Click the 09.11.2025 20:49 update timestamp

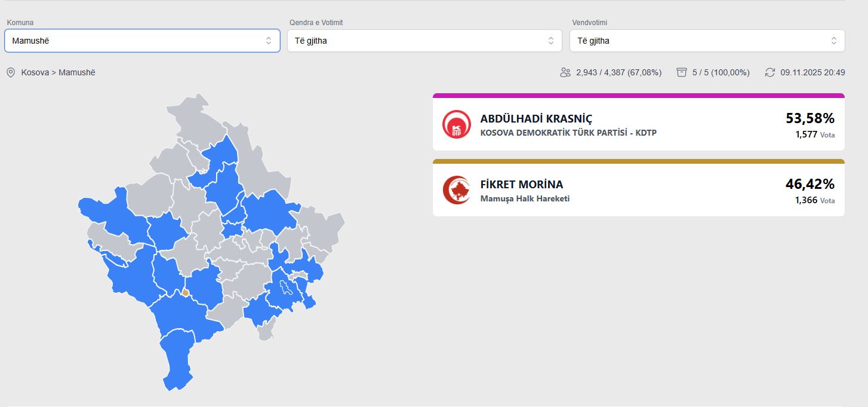[x=812, y=72]
